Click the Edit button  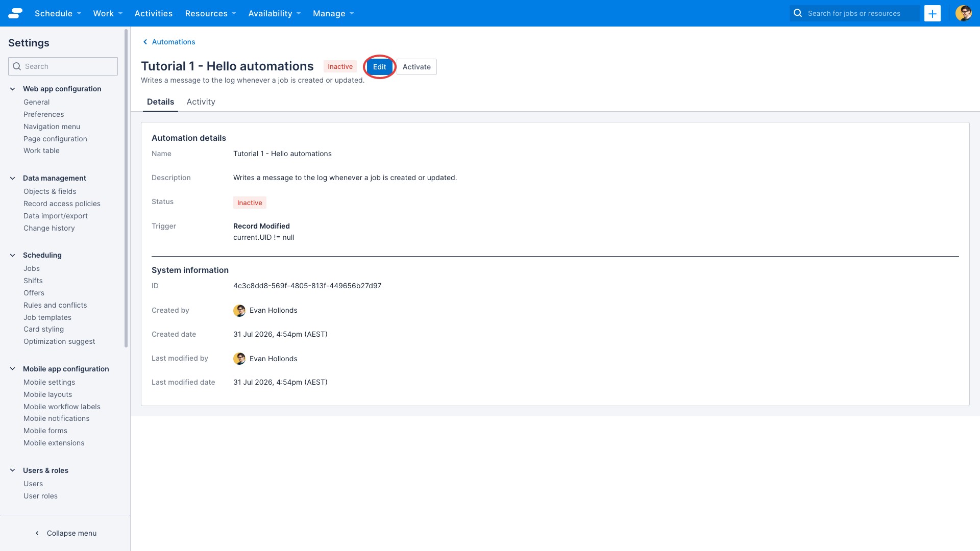tap(379, 67)
